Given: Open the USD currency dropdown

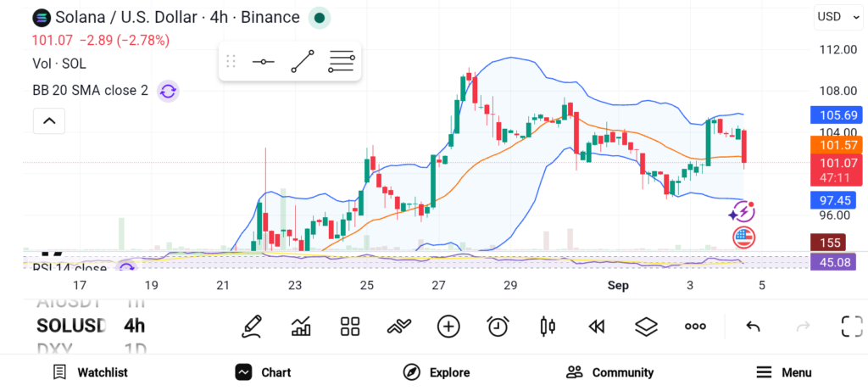Looking at the screenshot, I should 838,17.
